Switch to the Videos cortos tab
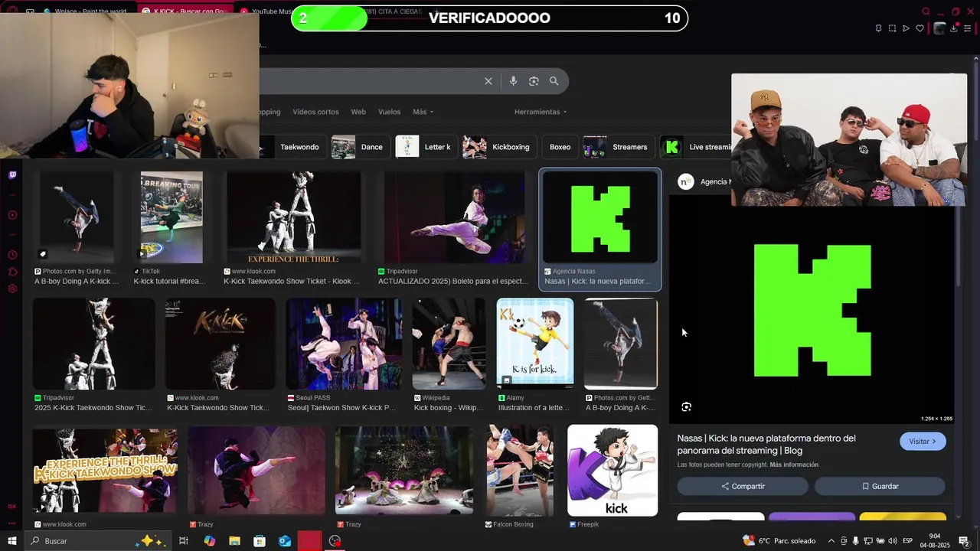 [x=315, y=112]
